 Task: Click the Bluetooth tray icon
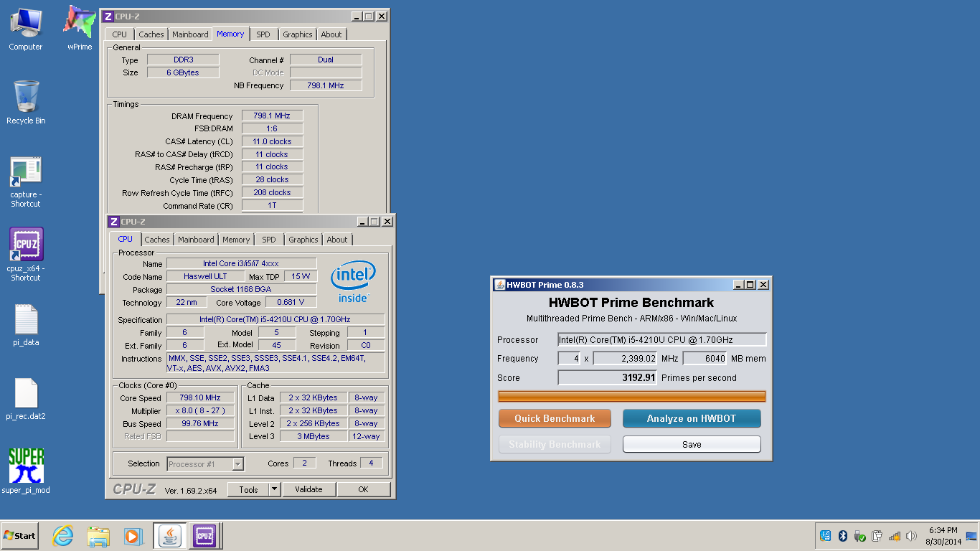click(843, 536)
